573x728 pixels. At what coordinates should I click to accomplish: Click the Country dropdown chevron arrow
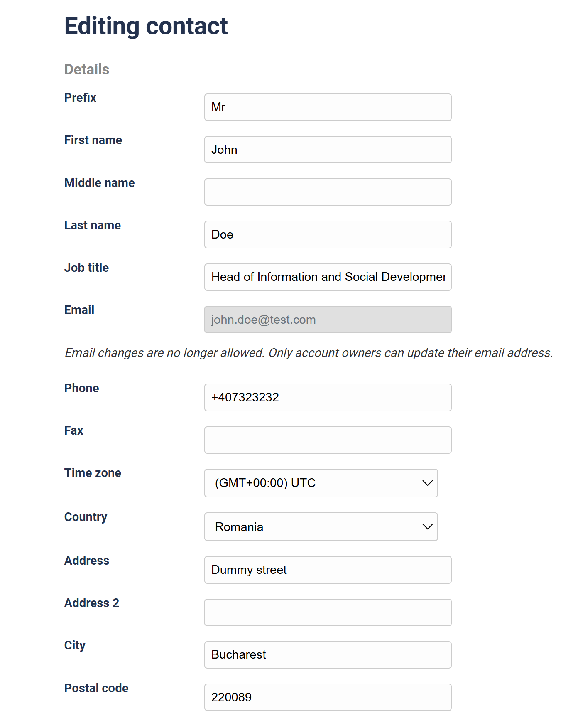[x=427, y=526]
